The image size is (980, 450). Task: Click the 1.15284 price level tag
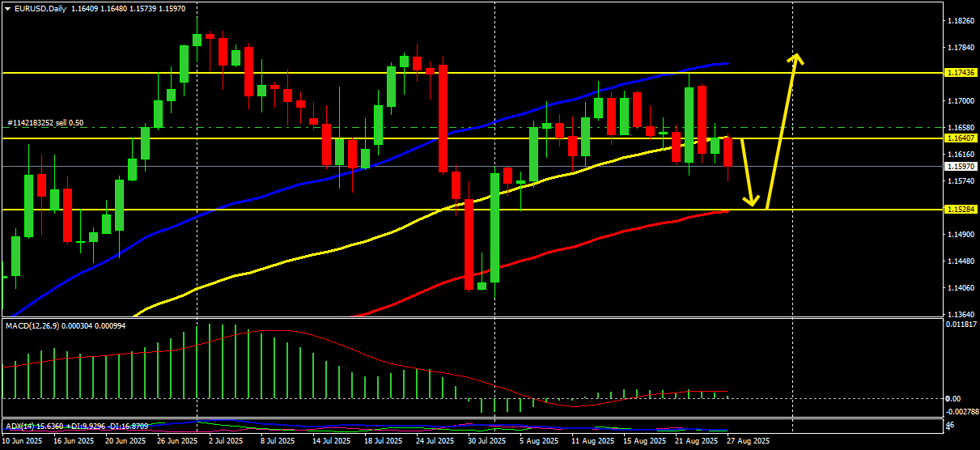(x=961, y=209)
